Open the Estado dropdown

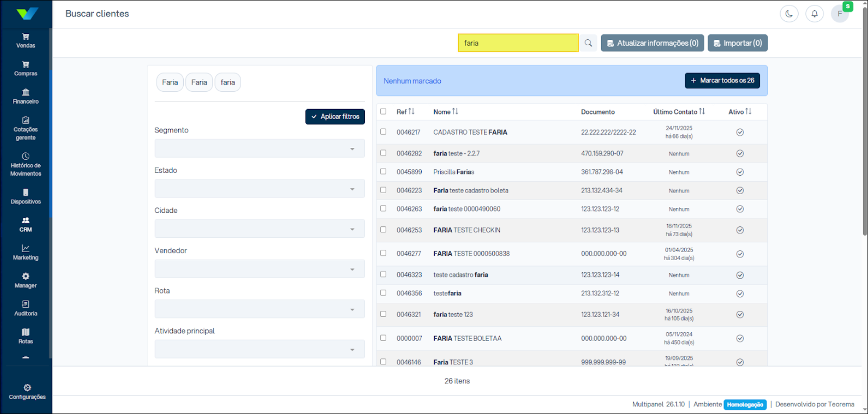pos(260,189)
